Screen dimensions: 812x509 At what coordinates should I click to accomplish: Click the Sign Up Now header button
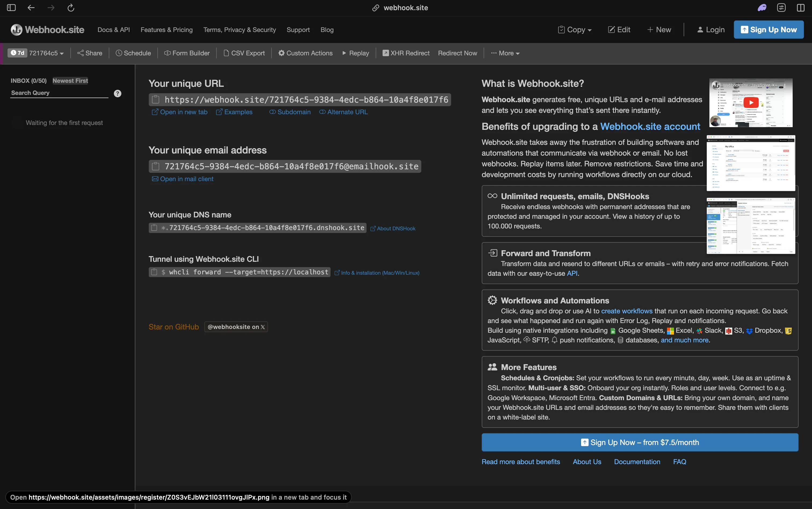tap(769, 30)
